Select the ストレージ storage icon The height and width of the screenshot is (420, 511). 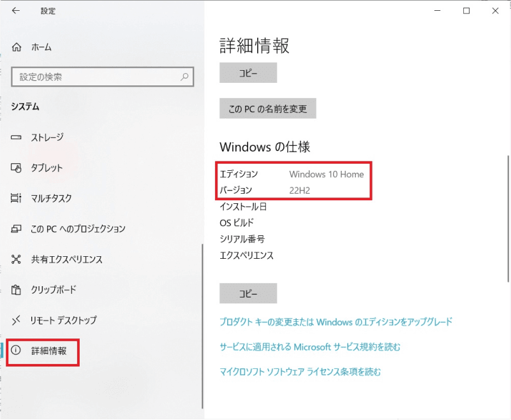coord(16,138)
